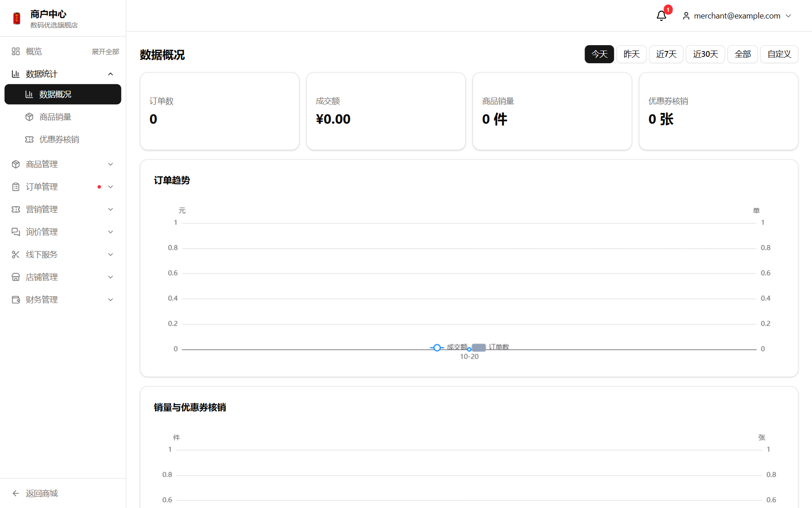The image size is (812, 508).
Task: Expand the 店铺管理 chevron
Action: pyautogui.click(x=111, y=277)
